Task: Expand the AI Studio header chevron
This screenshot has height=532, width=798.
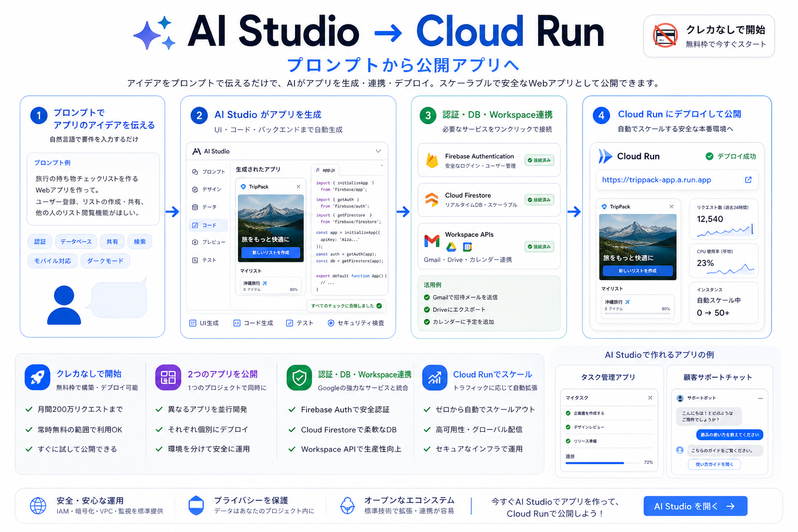Action: (378, 151)
